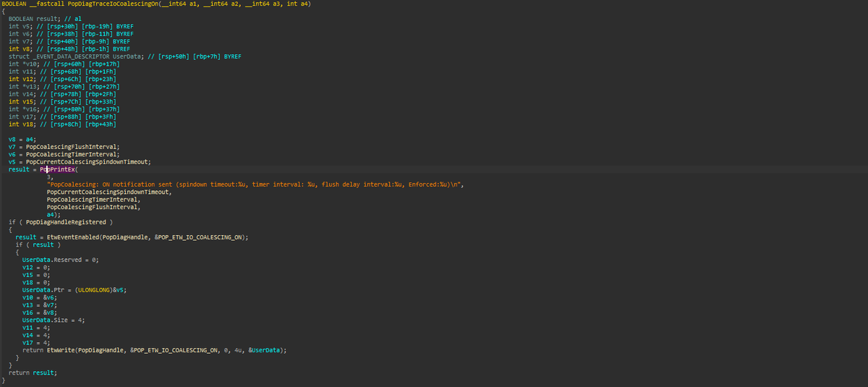Click the 'int v18' declaration line
Screen dimensions: 868x387
tap(62, 124)
